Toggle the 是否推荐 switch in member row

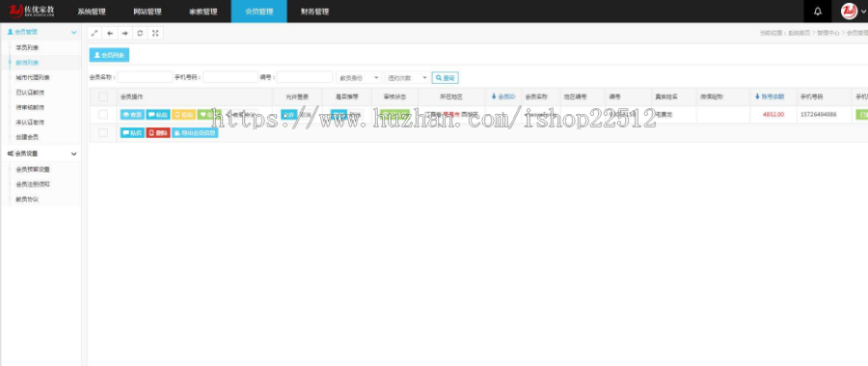point(346,115)
